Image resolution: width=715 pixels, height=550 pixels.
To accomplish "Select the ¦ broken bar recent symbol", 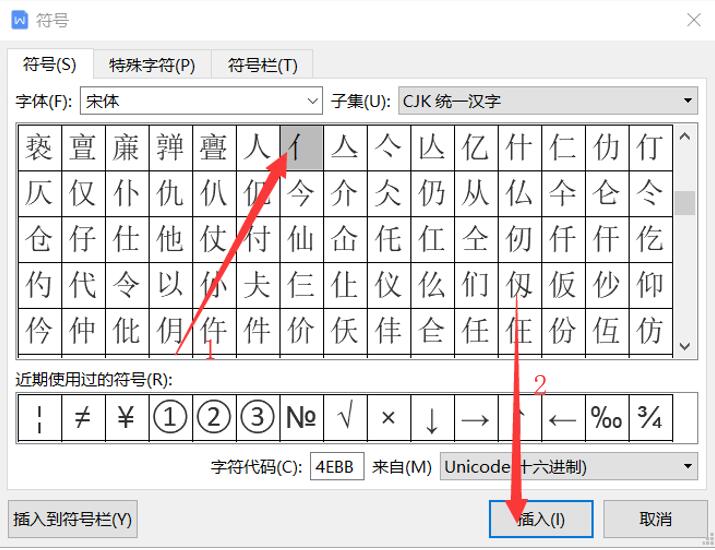I will (x=40, y=417).
